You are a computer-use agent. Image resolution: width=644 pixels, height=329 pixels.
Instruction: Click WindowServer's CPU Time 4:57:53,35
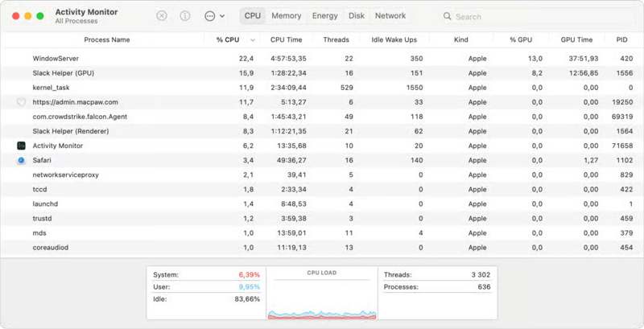[x=288, y=59]
